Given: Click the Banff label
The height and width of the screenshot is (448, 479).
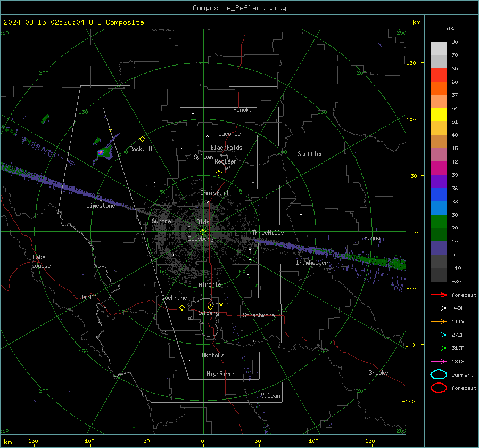Looking at the screenshot, I should click(88, 297).
